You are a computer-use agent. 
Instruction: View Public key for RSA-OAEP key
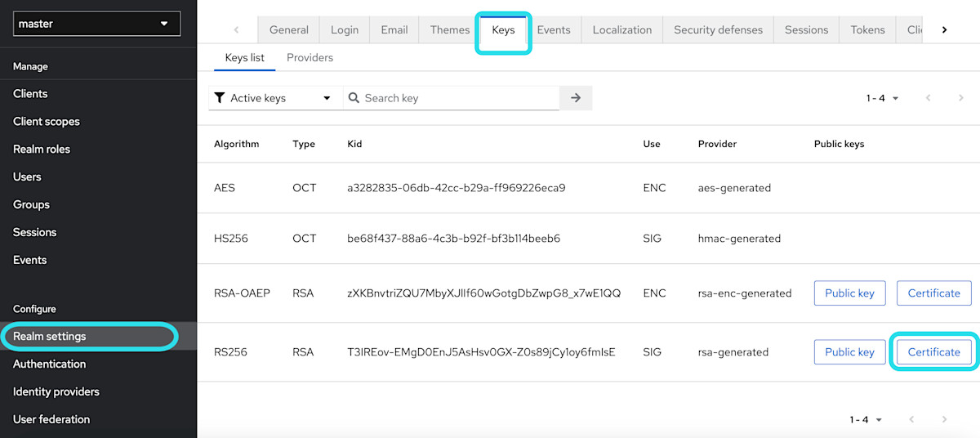click(x=849, y=293)
